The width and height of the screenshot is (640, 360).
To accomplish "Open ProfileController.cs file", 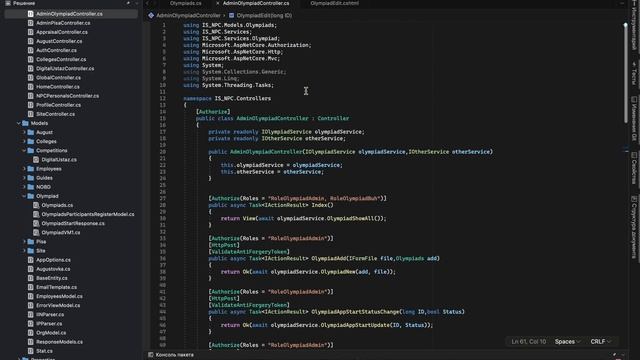I will tap(58, 105).
